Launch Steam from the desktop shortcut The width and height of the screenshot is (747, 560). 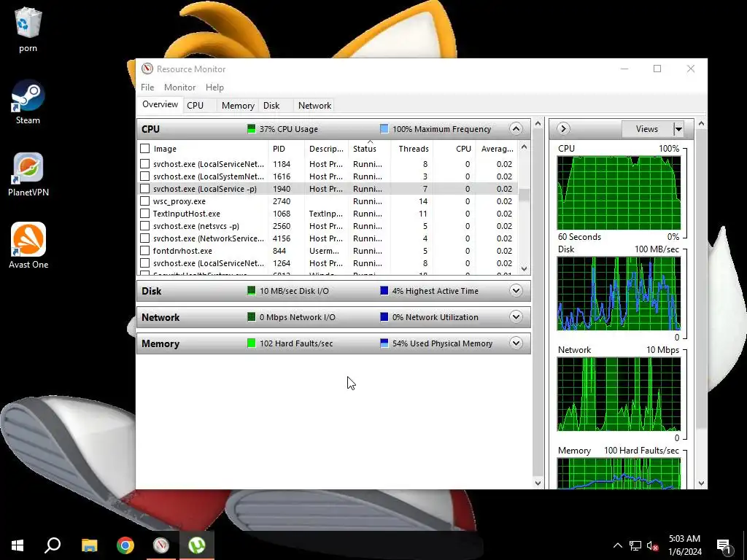28,102
